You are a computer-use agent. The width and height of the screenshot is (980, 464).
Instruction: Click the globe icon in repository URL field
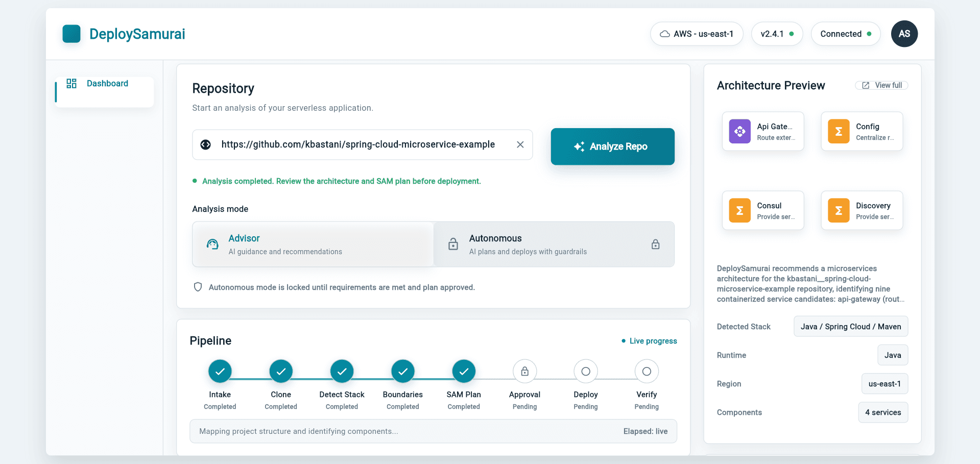(206, 144)
